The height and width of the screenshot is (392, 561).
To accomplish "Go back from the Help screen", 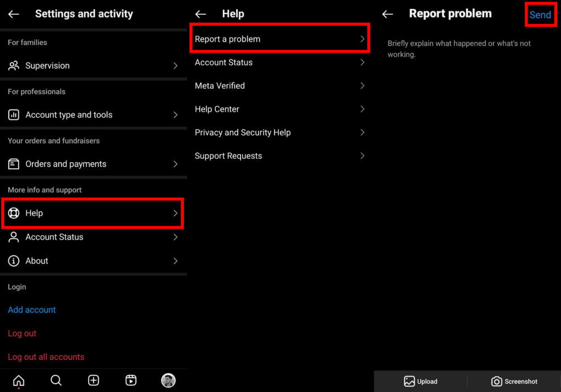I will point(201,14).
